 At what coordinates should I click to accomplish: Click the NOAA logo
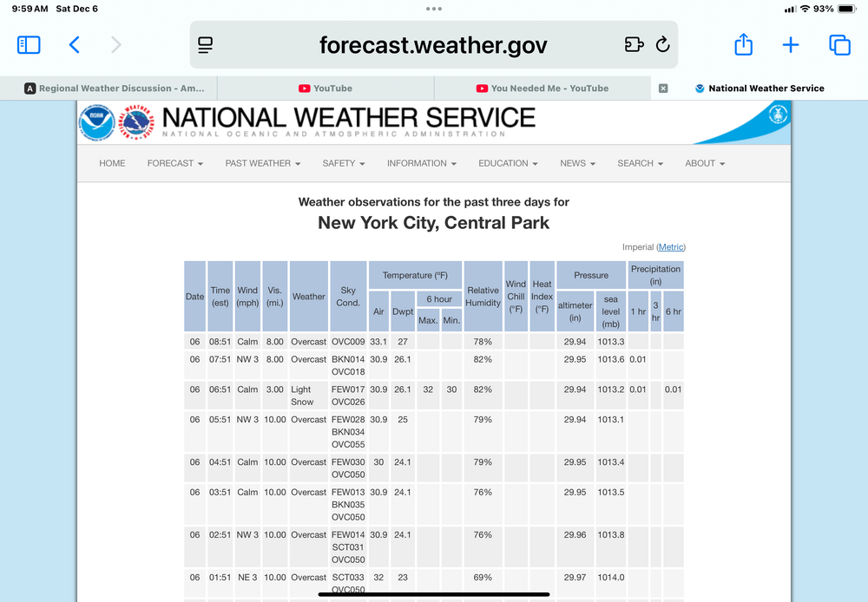click(96, 122)
